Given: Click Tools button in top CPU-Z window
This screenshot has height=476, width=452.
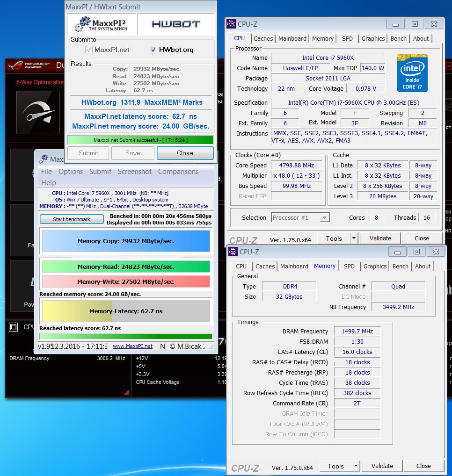Looking at the screenshot, I should tap(334, 238).
